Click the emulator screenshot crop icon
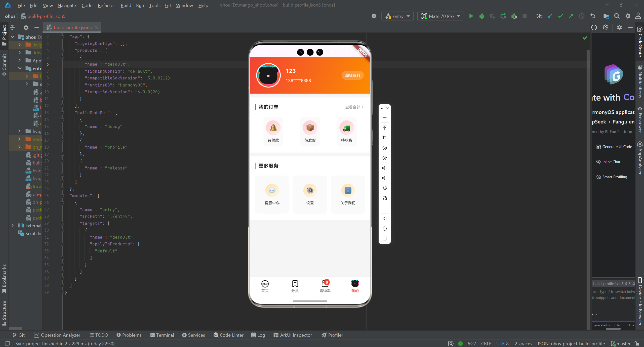Image resolution: width=644 pixels, height=347 pixels. (x=384, y=138)
